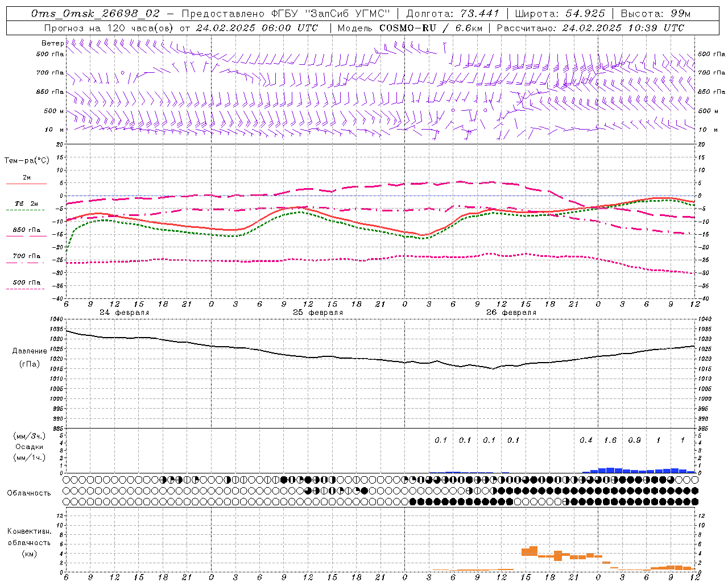Click "20" on the right temperature axis
The image size is (728, 582).
702,144
